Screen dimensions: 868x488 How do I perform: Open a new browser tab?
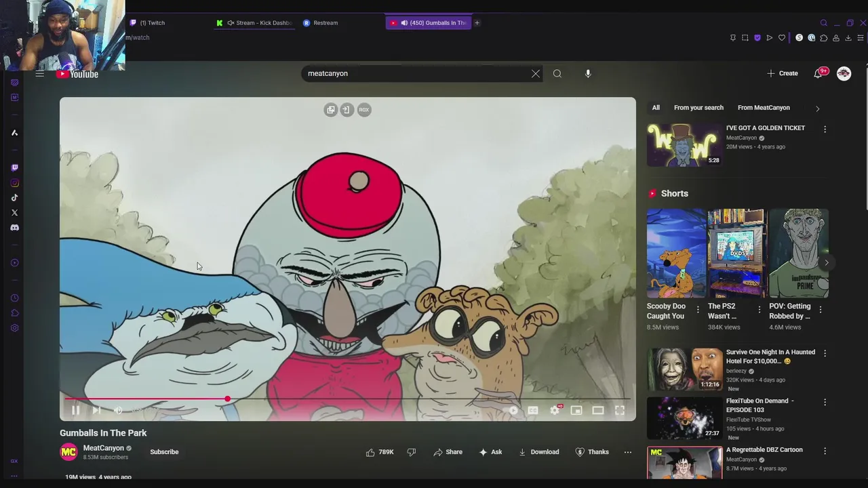coord(477,23)
